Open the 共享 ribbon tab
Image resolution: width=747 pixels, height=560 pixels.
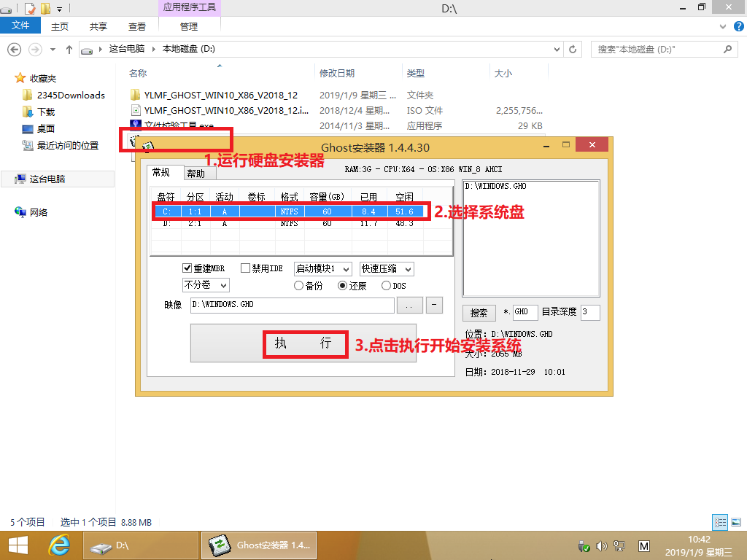[98, 27]
